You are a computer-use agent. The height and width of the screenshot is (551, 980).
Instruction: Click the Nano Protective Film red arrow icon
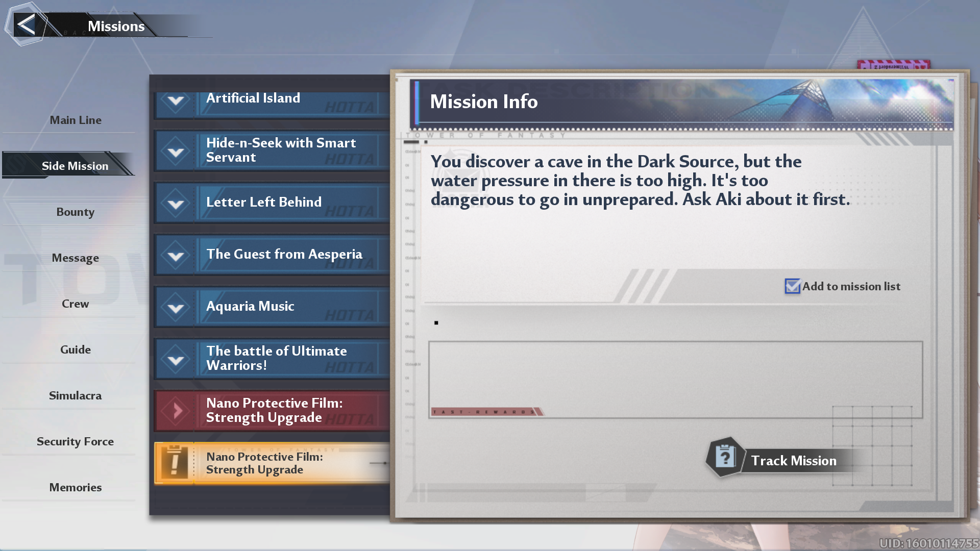[x=176, y=410]
